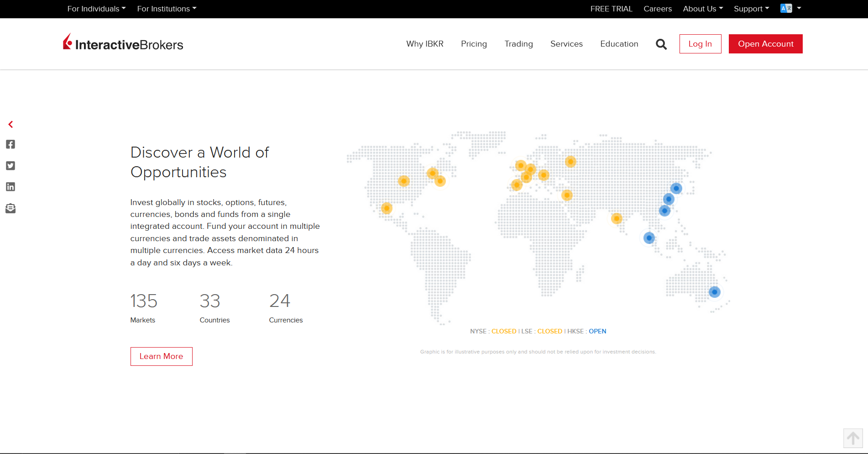Share page via LinkedIn icon

10,187
